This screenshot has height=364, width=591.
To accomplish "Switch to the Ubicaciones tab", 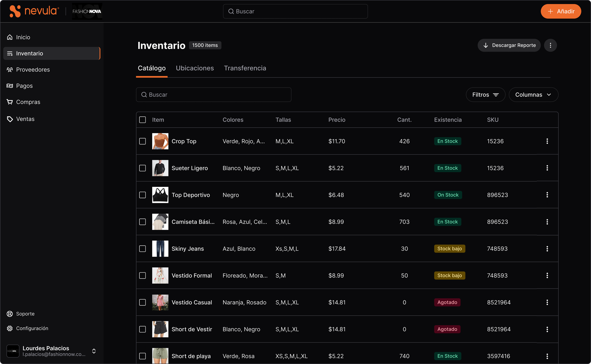I will point(195,68).
